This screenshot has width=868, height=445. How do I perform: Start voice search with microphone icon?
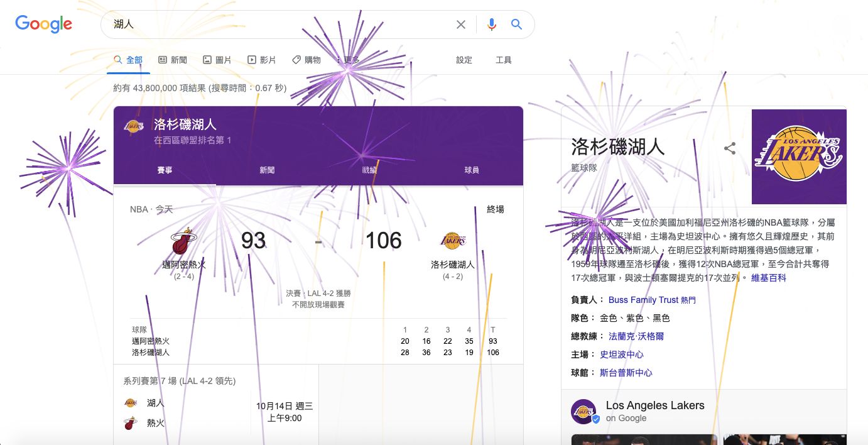click(x=492, y=25)
